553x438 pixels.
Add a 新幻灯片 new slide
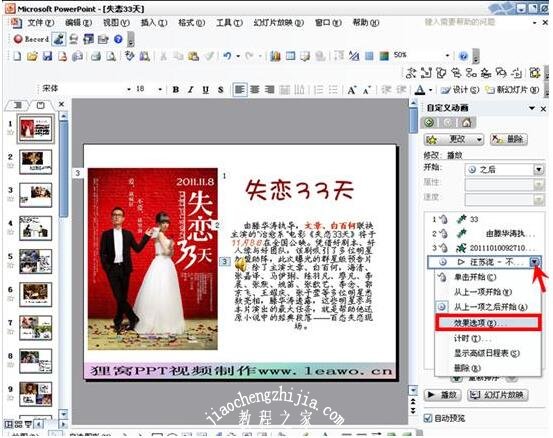[x=512, y=90]
